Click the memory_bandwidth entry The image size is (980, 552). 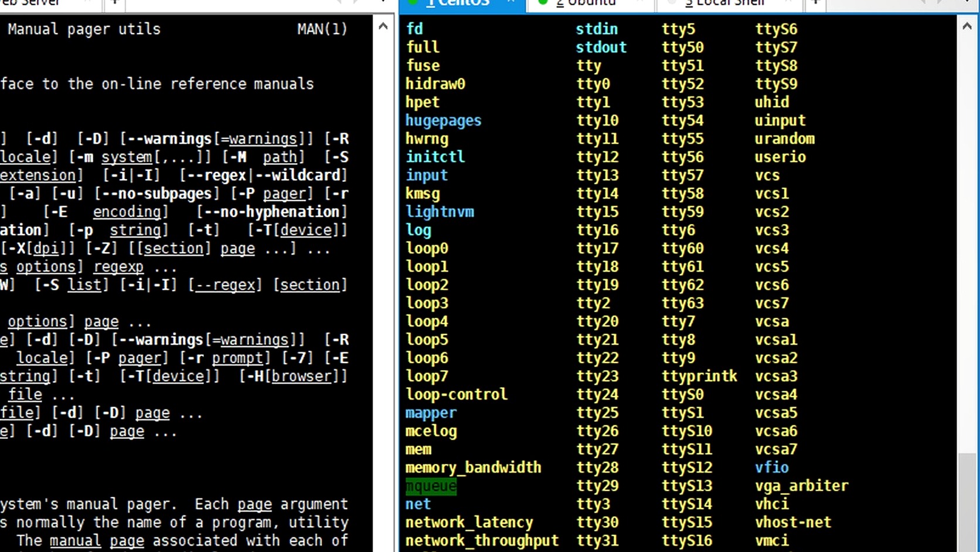point(473,468)
